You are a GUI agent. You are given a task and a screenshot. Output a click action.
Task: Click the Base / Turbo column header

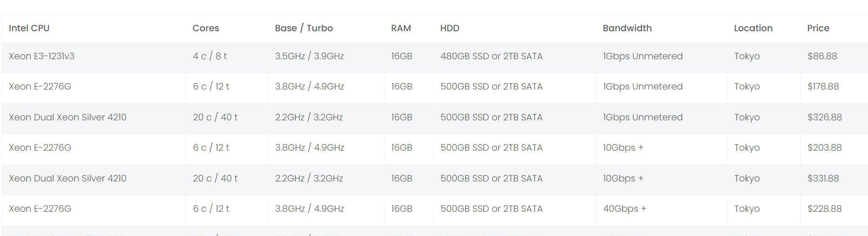point(304,28)
